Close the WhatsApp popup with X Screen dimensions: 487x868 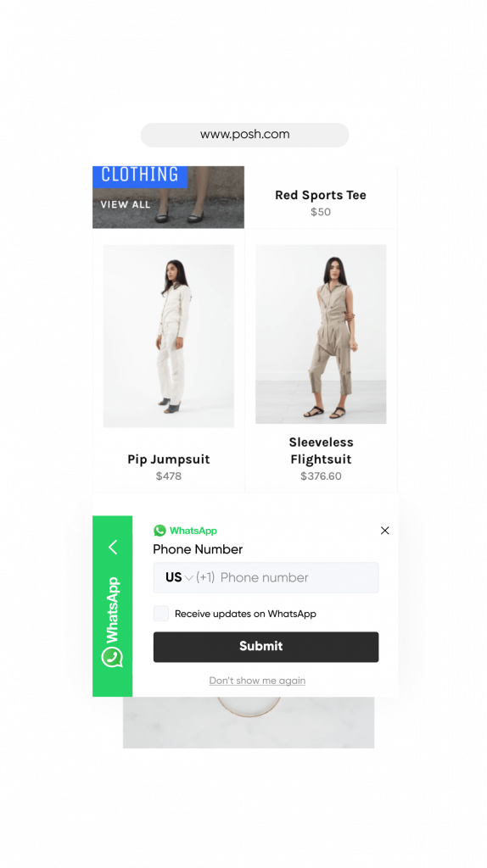(385, 531)
